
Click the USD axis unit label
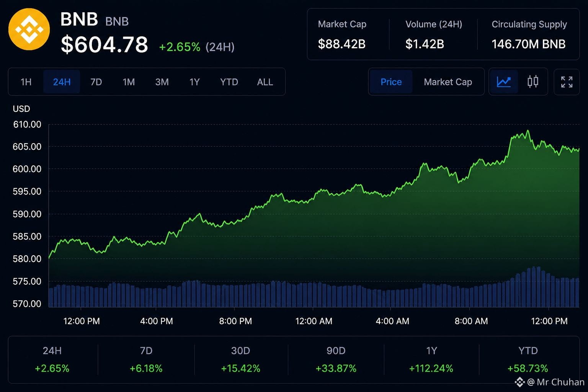pos(21,109)
